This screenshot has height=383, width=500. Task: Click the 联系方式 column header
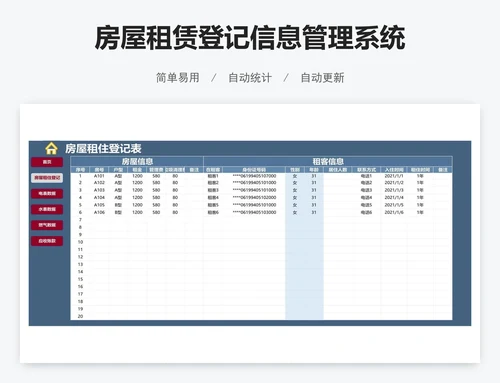[x=366, y=170]
